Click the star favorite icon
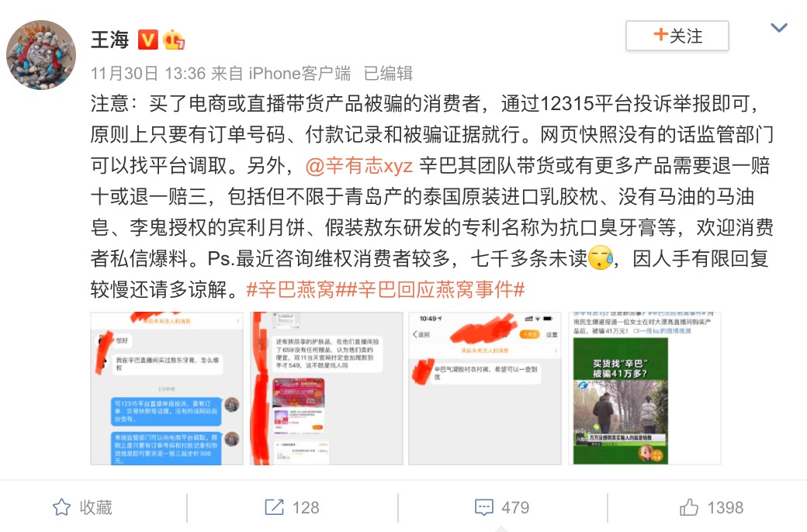 tap(62, 507)
